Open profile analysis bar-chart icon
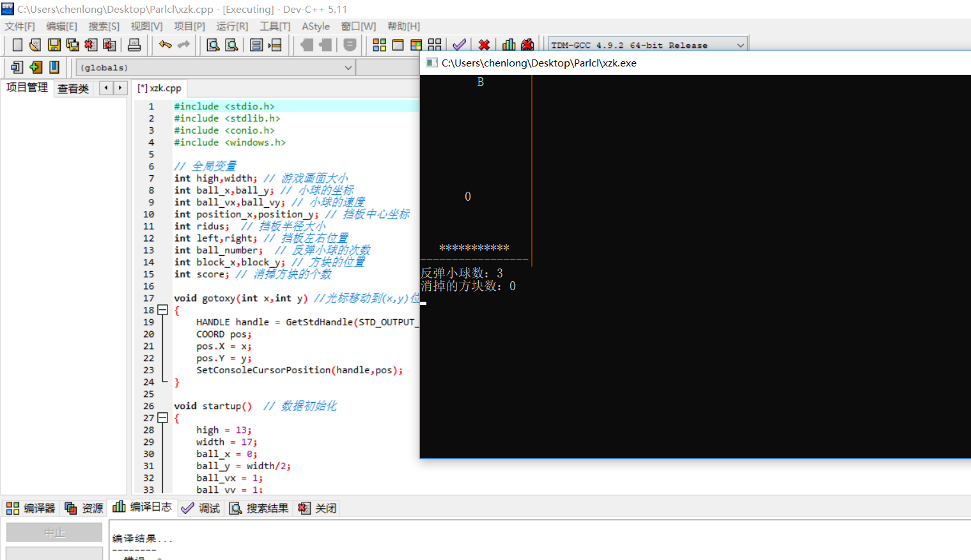971x560 pixels. coord(509,45)
